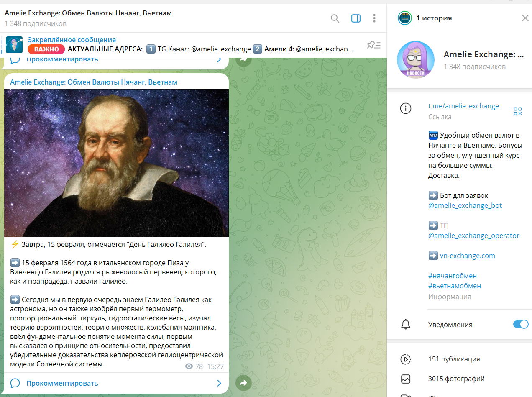This screenshot has width=532, height=397.
Task: Click the #нячангобмен hashtag
Action: 453,276
